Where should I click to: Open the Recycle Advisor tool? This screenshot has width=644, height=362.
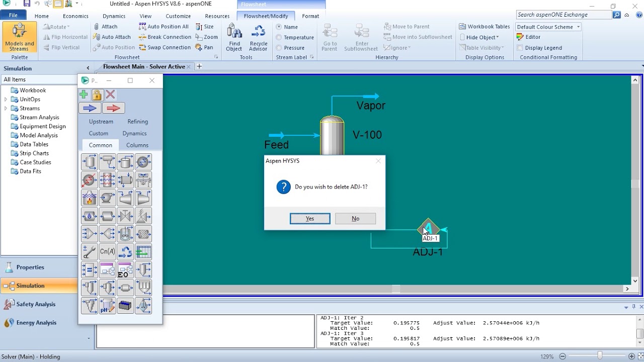click(x=259, y=38)
